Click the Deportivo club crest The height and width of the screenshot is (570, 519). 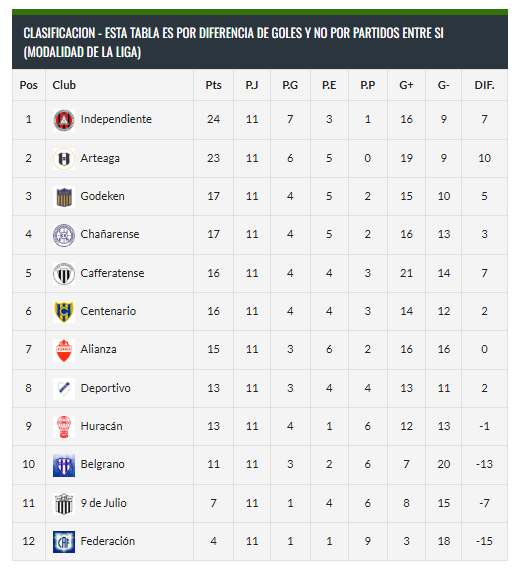point(64,389)
